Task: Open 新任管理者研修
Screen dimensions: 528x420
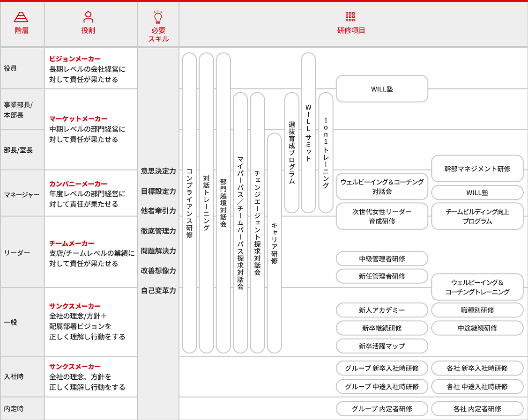Action: point(381,276)
